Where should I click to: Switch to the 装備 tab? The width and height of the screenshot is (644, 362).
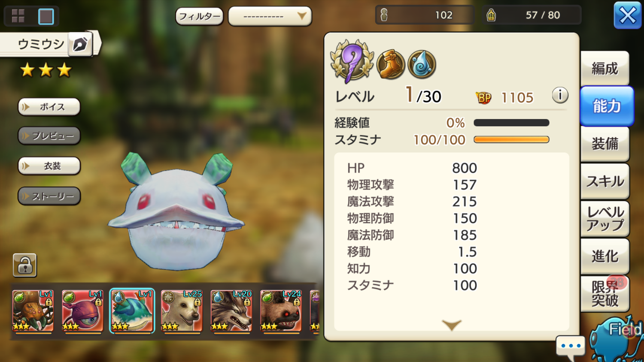pyautogui.click(x=605, y=144)
